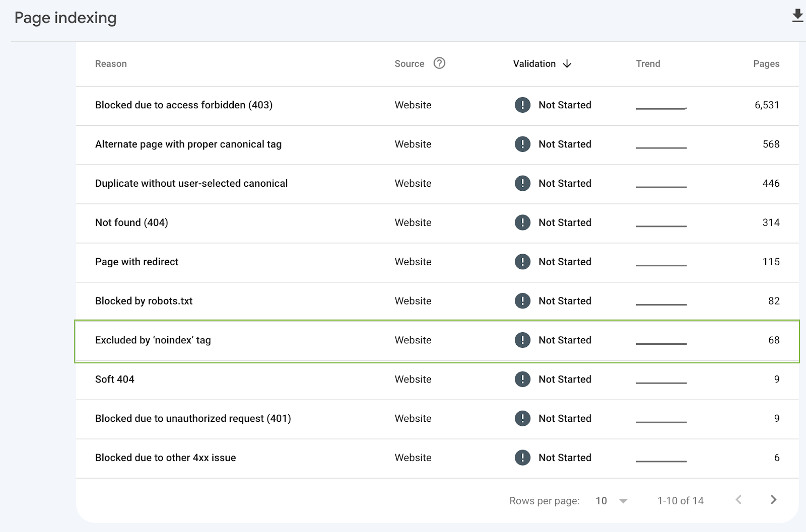This screenshot has height=532, width=806.
Task: Open 'Blocked due to unauthorized request (401)' reason
Action: [193, 419]
